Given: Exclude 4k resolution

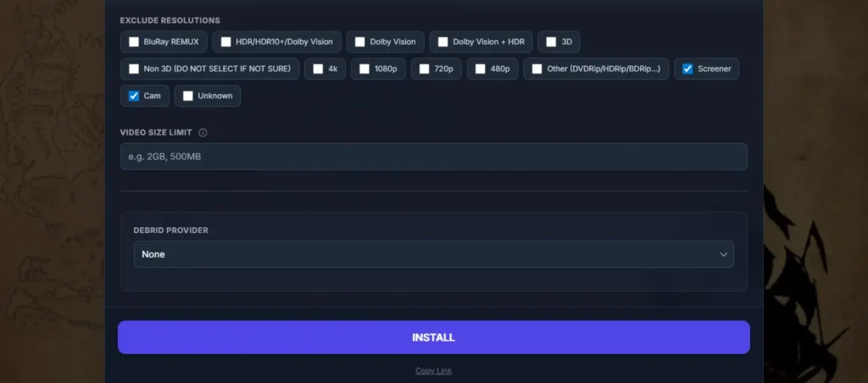Looking at the screenshot, I should (x=319, y=69).
